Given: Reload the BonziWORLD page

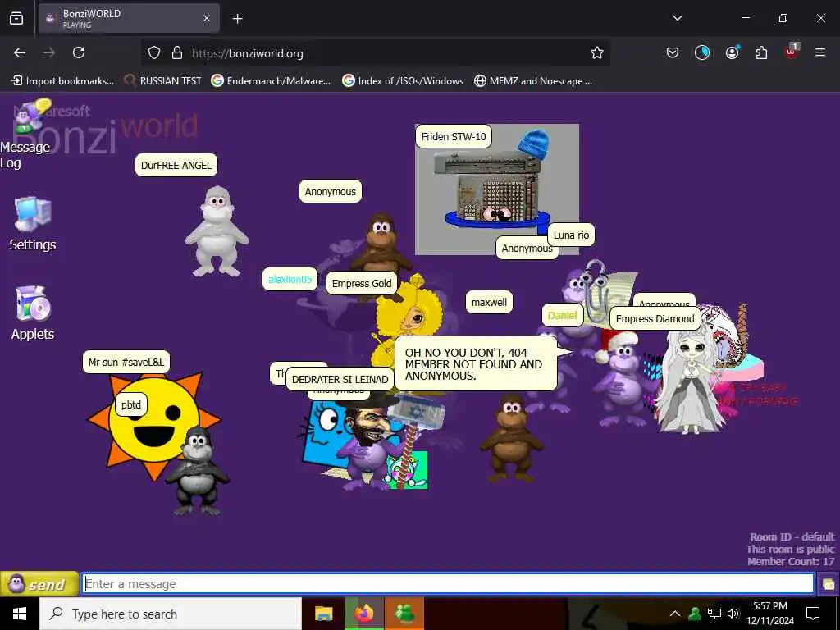Looking at the screenshot, I should [x=79, y=53].
